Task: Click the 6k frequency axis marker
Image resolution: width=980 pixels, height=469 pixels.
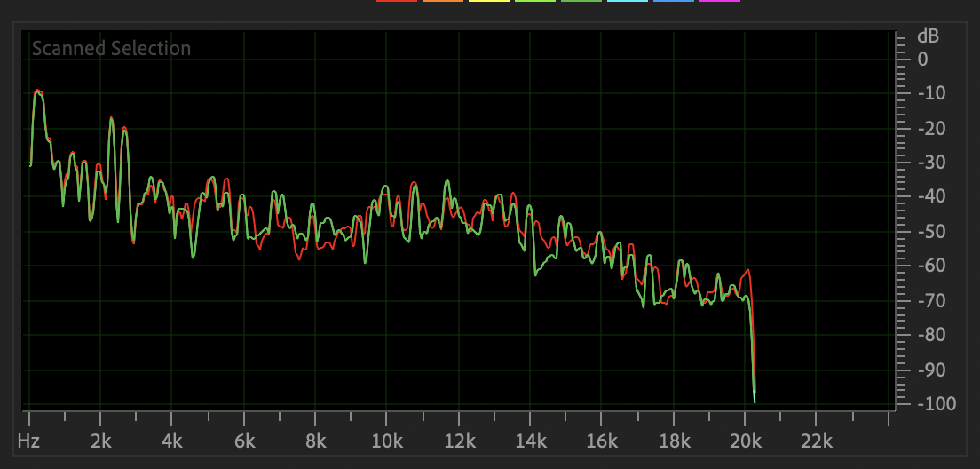Action: (244, 441)
